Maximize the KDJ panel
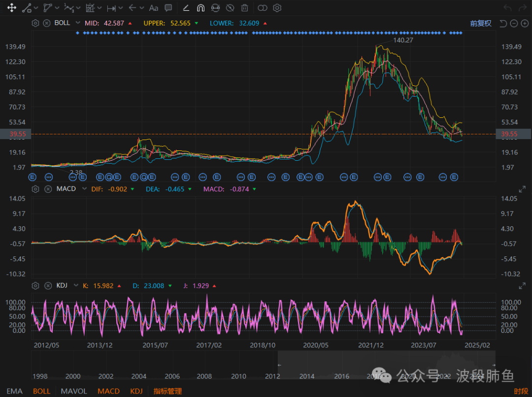Image resolution: width=532 pixels, height=397 pixels. (522, 286)
